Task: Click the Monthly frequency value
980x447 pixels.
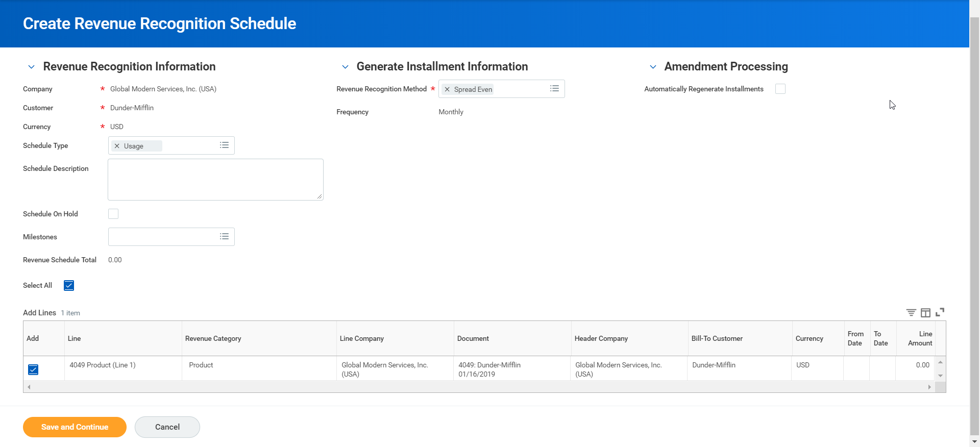Action: [451, 112]
